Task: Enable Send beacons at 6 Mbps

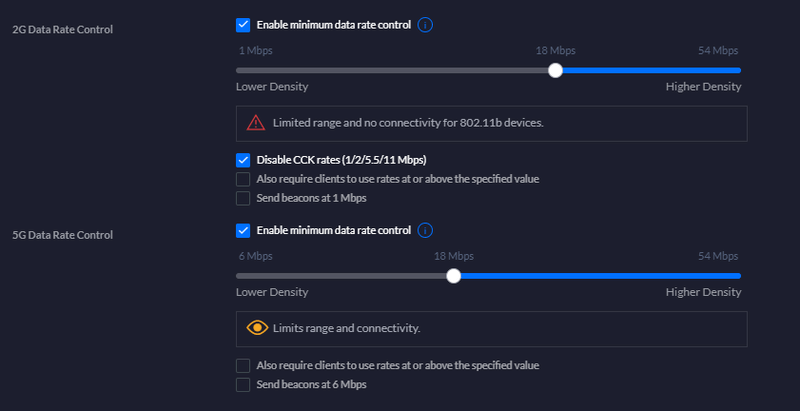Action: (x=243, y=385)
